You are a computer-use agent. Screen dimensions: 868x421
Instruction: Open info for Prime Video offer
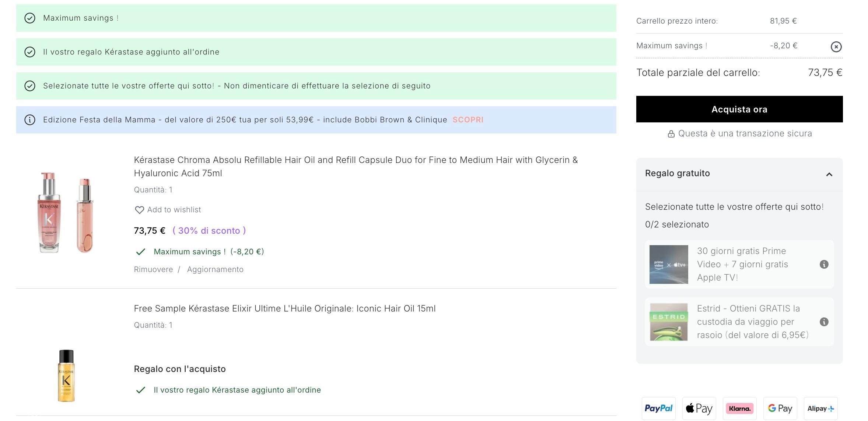pos(824,264)
